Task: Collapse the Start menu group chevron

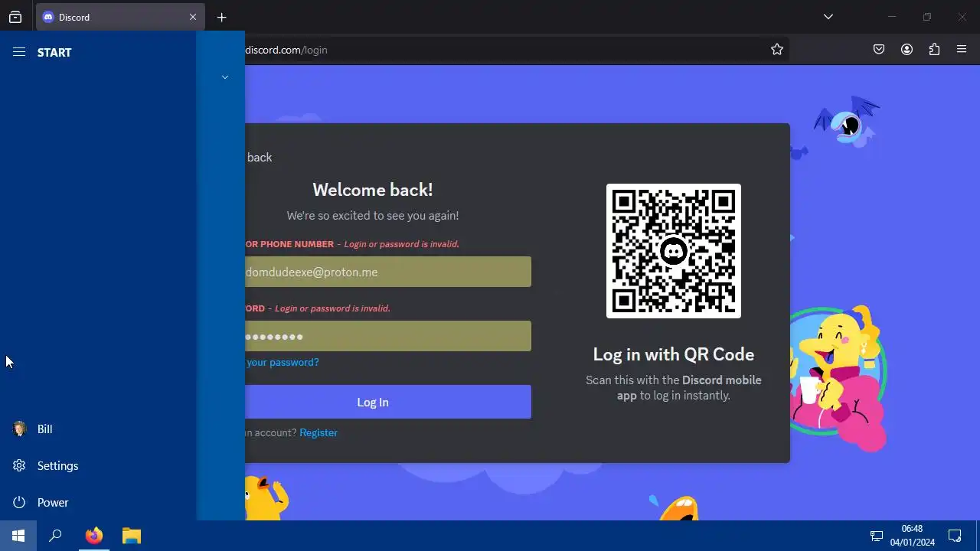Action: (225, 77)
